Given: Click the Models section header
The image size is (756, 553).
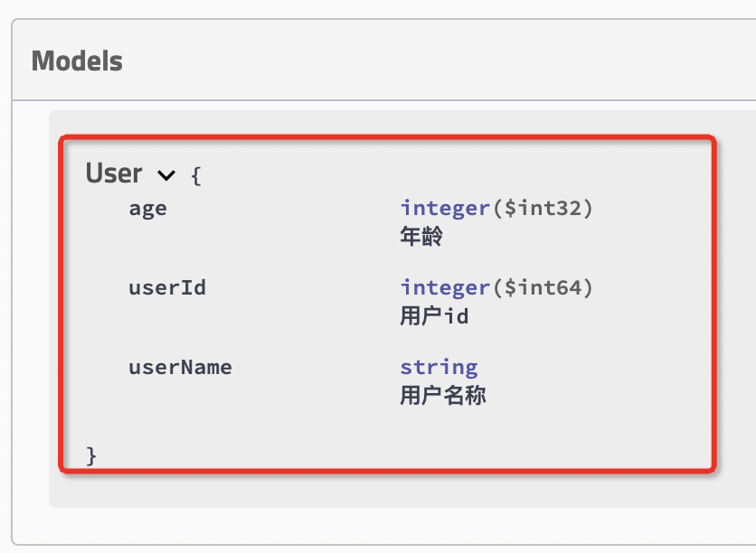Looking at the screenshot, I should point(77,61).
